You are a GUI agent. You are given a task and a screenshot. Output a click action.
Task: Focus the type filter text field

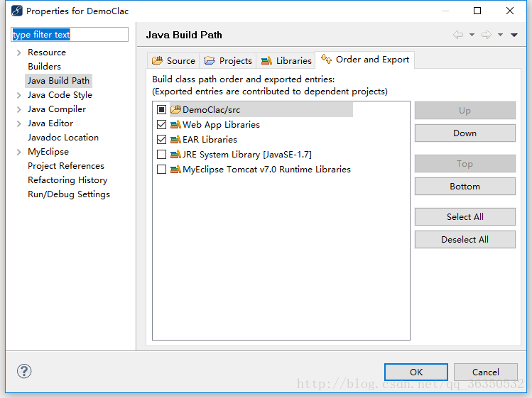click(70, 35)
